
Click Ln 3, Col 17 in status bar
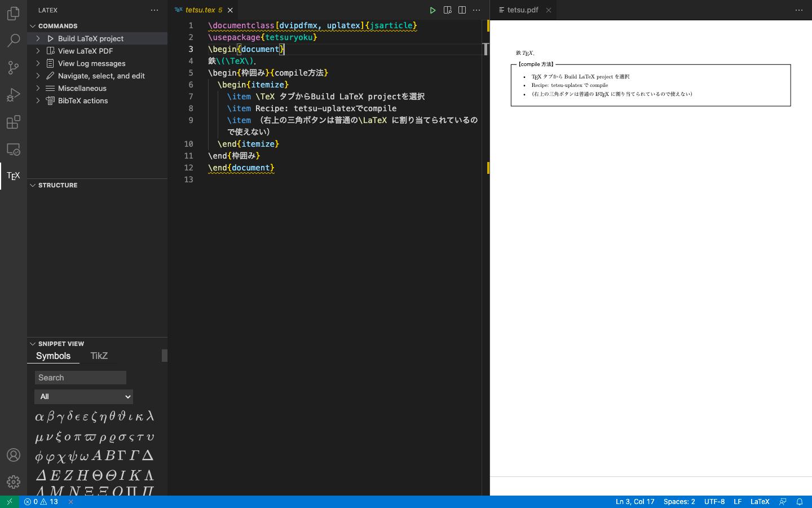pyautogui.click(x=635, y=502)
